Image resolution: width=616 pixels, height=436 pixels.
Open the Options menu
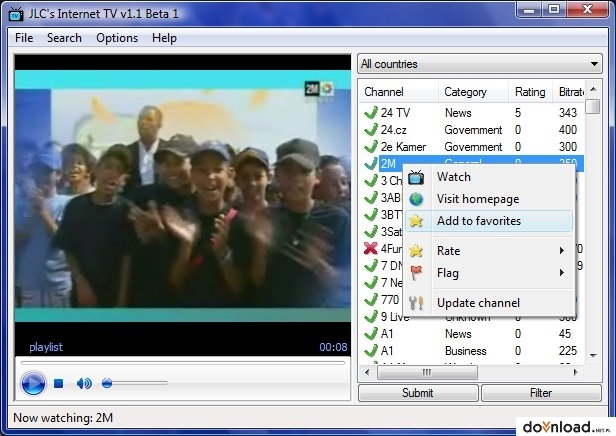(117, 38)
